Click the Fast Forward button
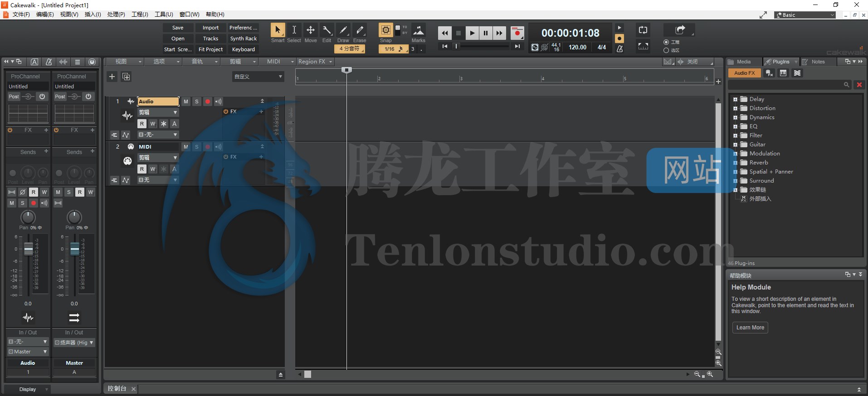The height and width of the screenshot is (396, 868). (x=499, y=33)
